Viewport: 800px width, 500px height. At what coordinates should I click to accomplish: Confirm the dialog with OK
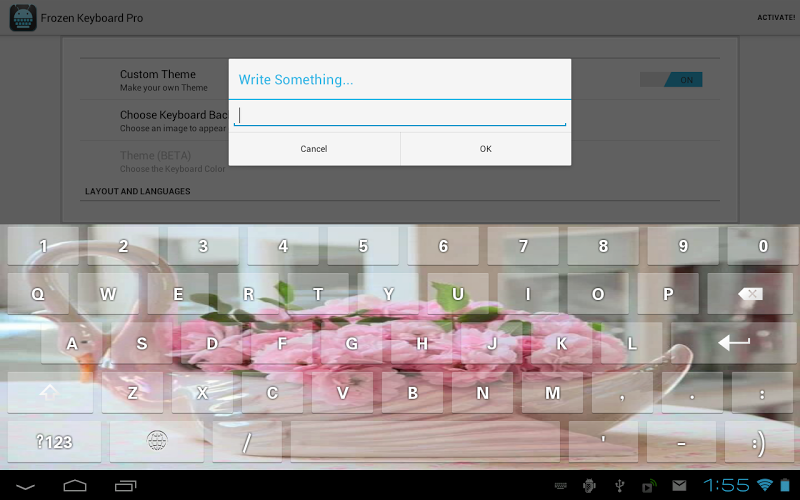pos(486,149)
